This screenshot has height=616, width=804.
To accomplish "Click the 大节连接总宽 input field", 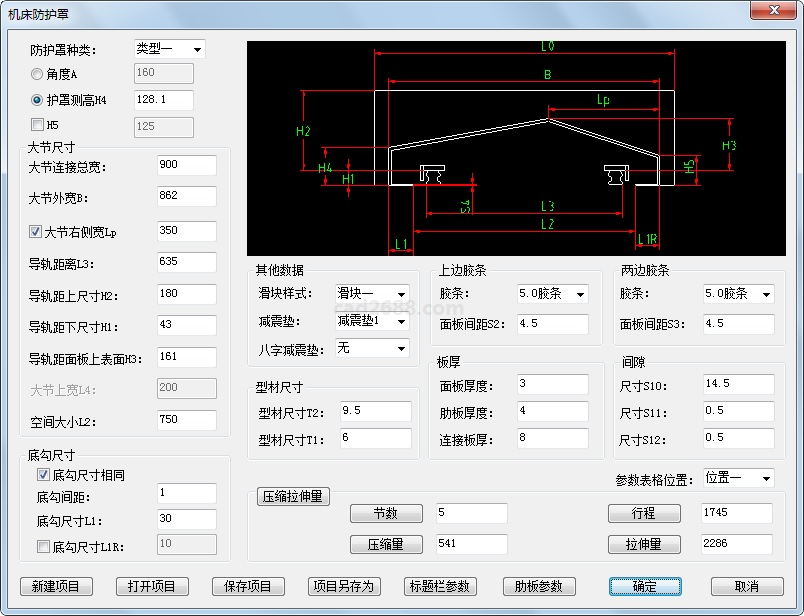I will click(186, 165).
